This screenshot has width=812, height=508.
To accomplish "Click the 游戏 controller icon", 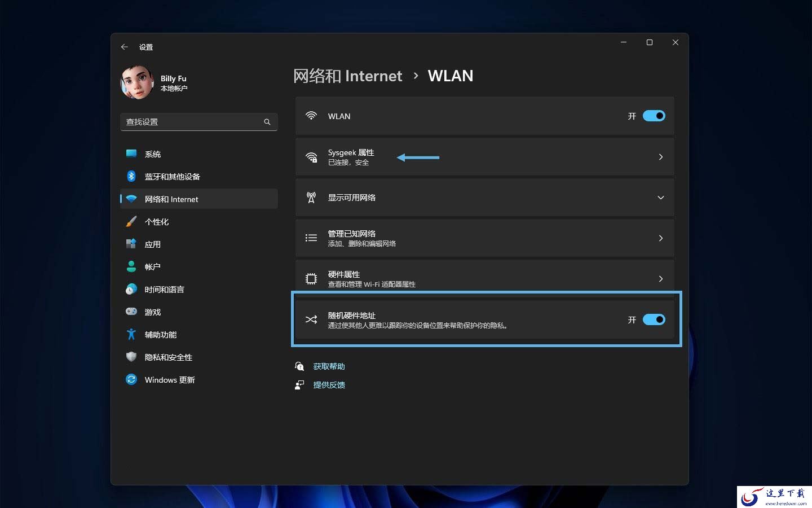I will click(131, 312).
